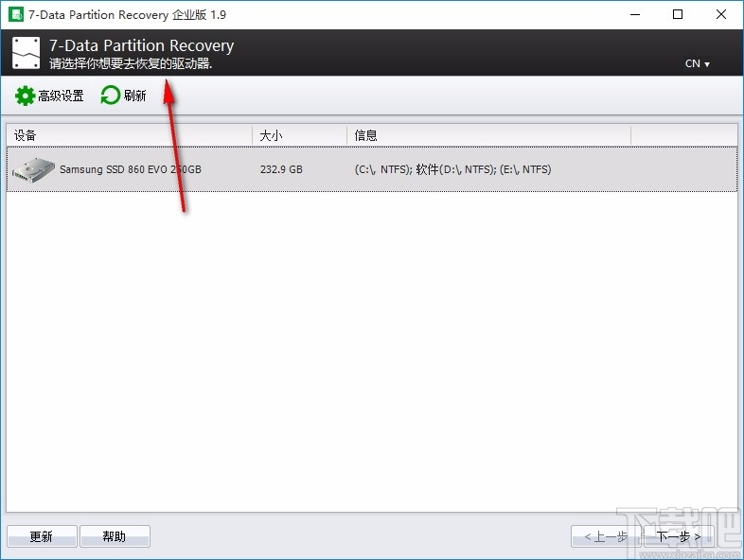Close the 7-Data Partition Recovery window
The height and width of the screenshot is (560, 744).
[x=720, y=14]
